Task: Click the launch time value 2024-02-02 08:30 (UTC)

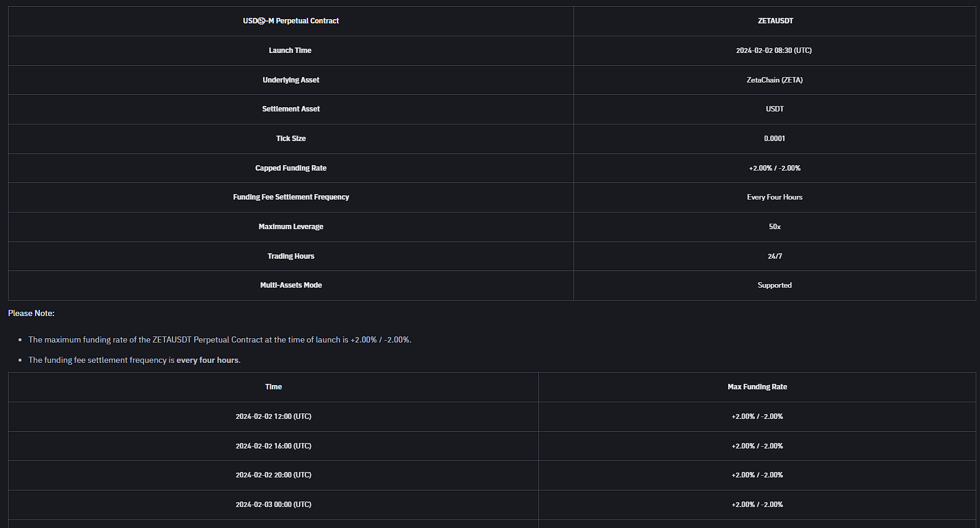Action: (x=774, y=51)
